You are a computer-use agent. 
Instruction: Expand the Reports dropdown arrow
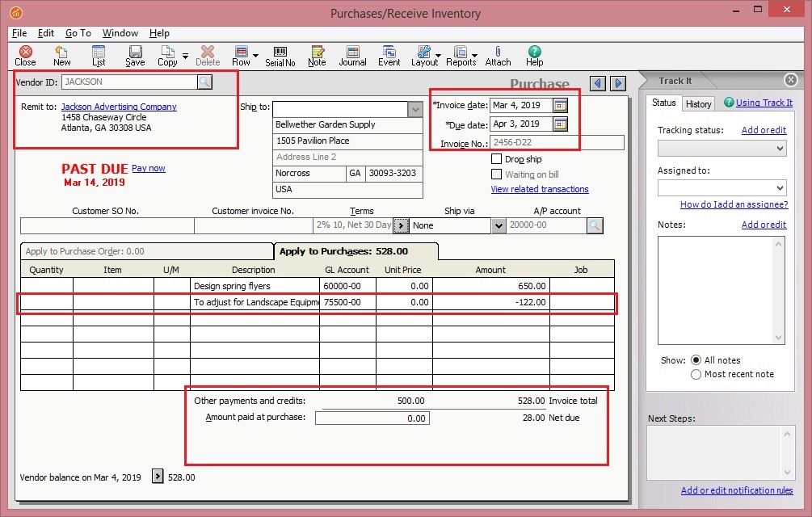click(x=474, y=56)
